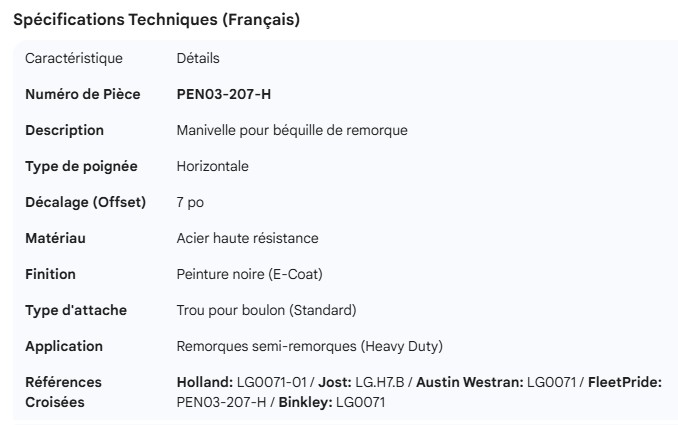Click the Manivelle pour béquille de remorque text
This screenshot has height=425, width=678.
[292, 131]
